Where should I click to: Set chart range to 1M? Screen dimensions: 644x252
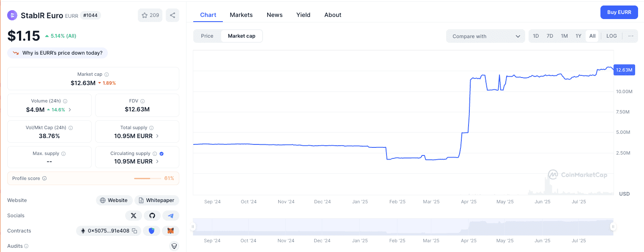[x=564, y=36]
